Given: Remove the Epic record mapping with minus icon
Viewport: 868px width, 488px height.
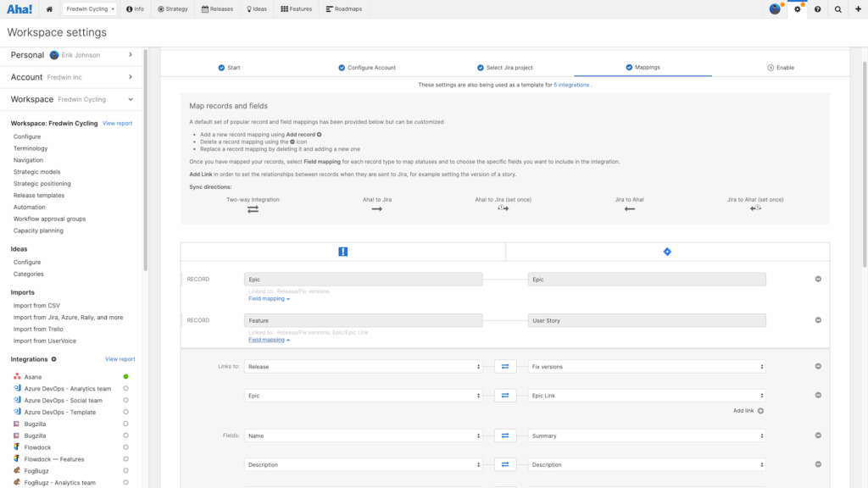Looking at the screenshot, I should pos(818,279).
